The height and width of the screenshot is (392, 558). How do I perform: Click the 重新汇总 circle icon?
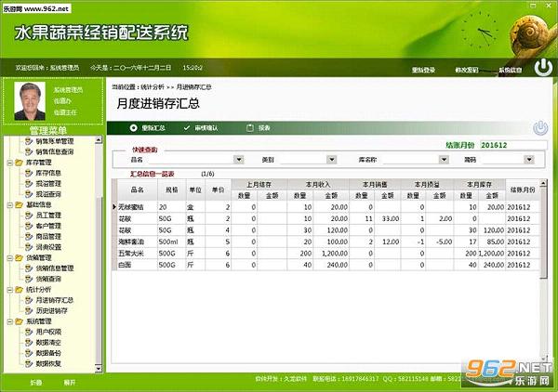click(x=133, y=128)
